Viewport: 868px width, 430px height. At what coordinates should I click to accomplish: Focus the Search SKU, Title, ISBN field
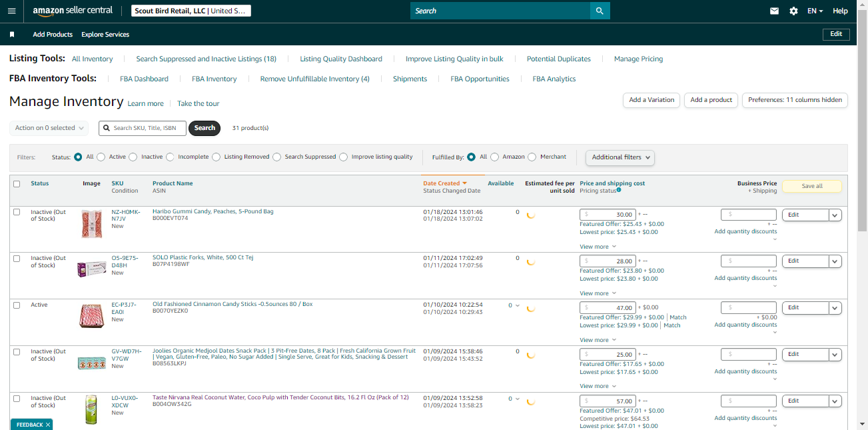click(143, 128)
